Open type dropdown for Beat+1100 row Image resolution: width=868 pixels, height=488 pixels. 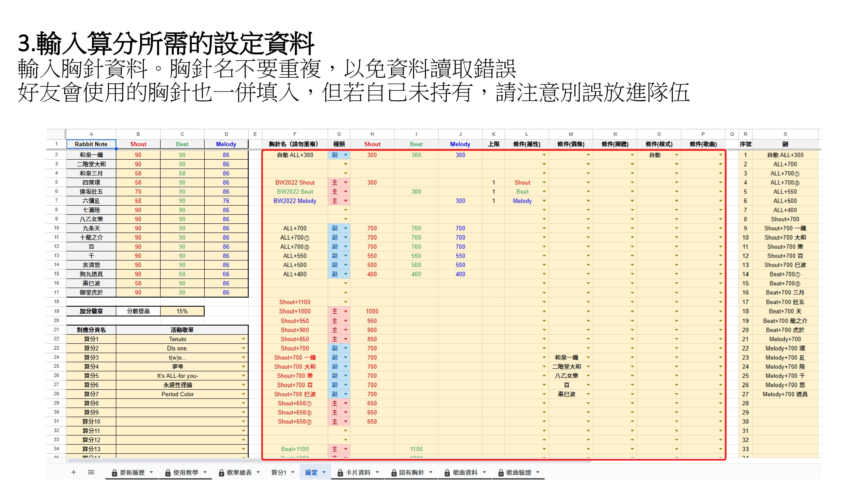(345, 449)
